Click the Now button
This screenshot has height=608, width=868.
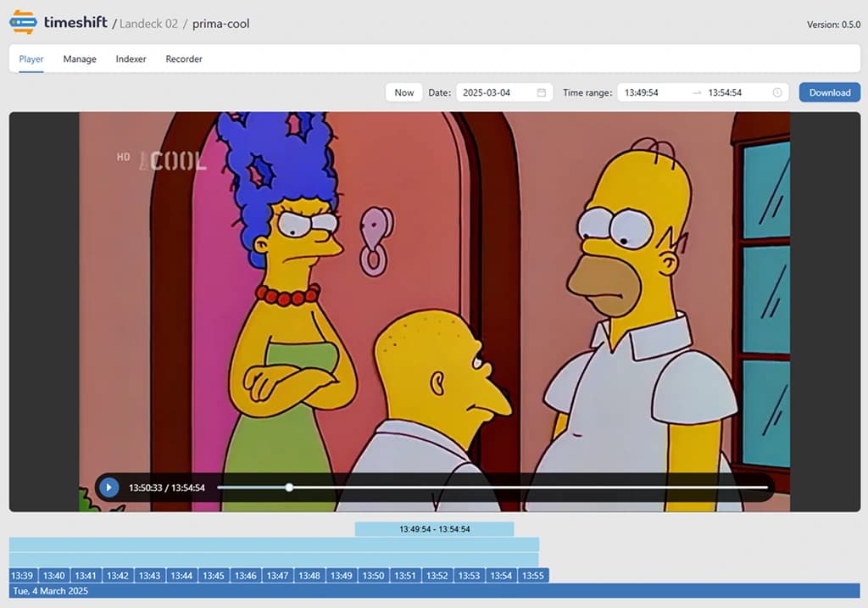point(404,92)
